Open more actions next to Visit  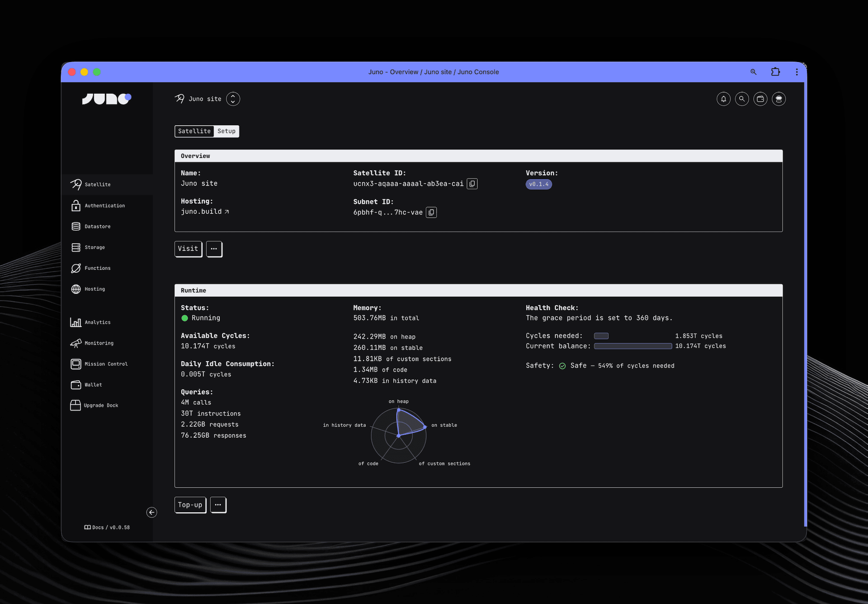(x=214, y=249)
